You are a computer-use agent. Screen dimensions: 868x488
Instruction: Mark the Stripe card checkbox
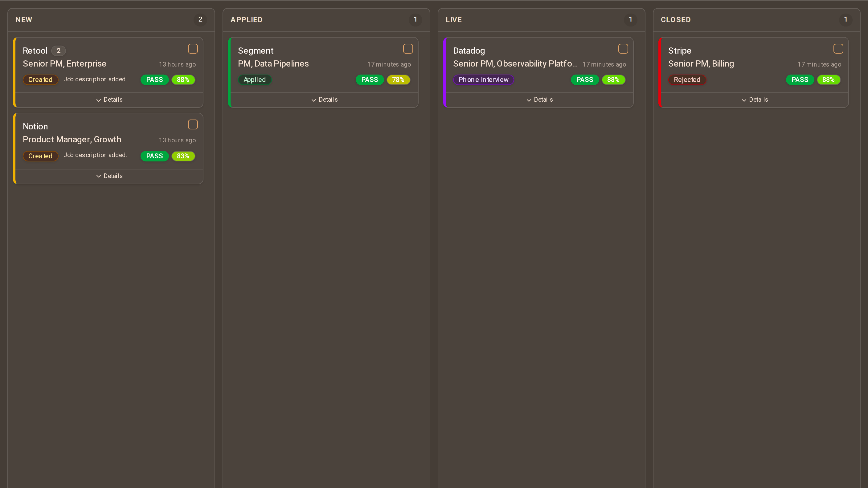(838, 49)
